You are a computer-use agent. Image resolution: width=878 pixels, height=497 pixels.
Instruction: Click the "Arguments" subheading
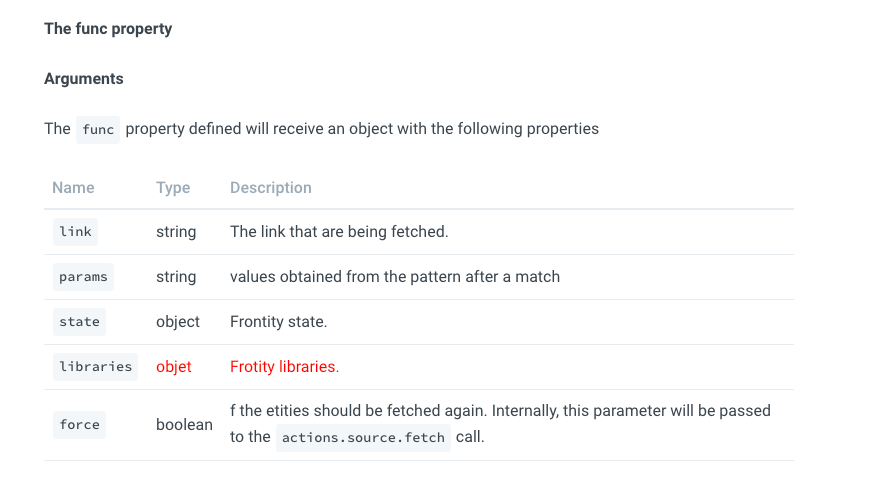click(84, 79)
